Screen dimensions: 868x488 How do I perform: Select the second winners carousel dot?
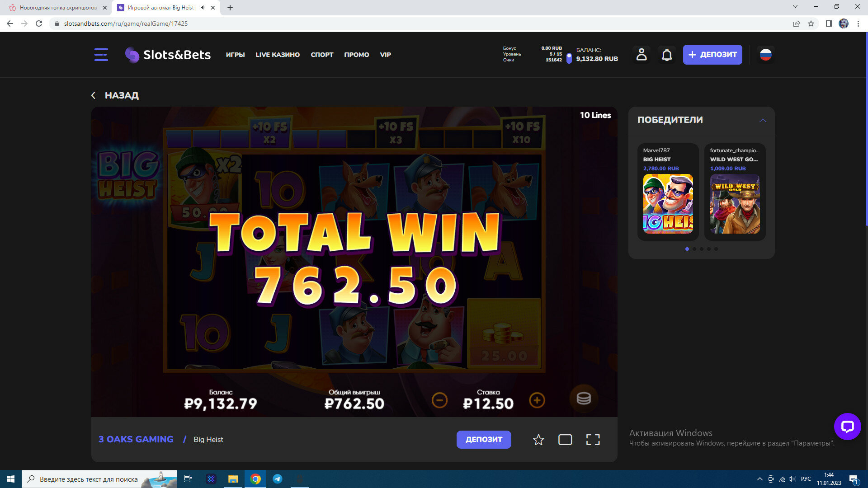pyautogui.click(x=694, y=249)
